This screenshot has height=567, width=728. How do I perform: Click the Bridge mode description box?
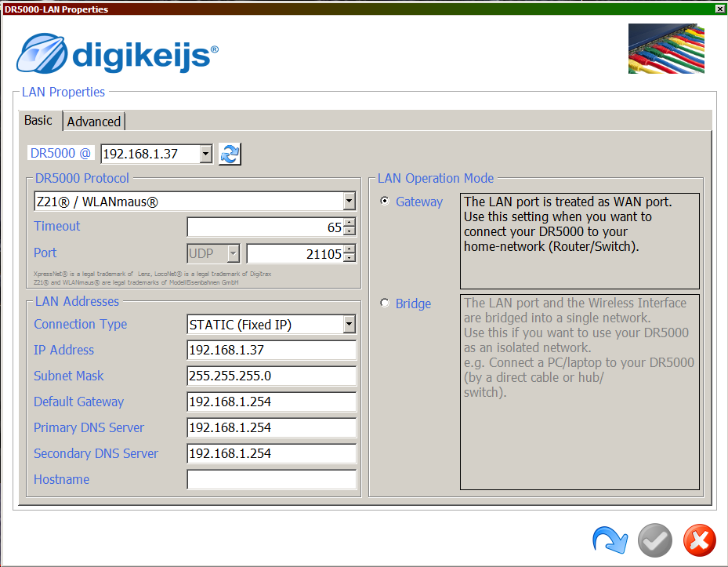coord(579,392)
